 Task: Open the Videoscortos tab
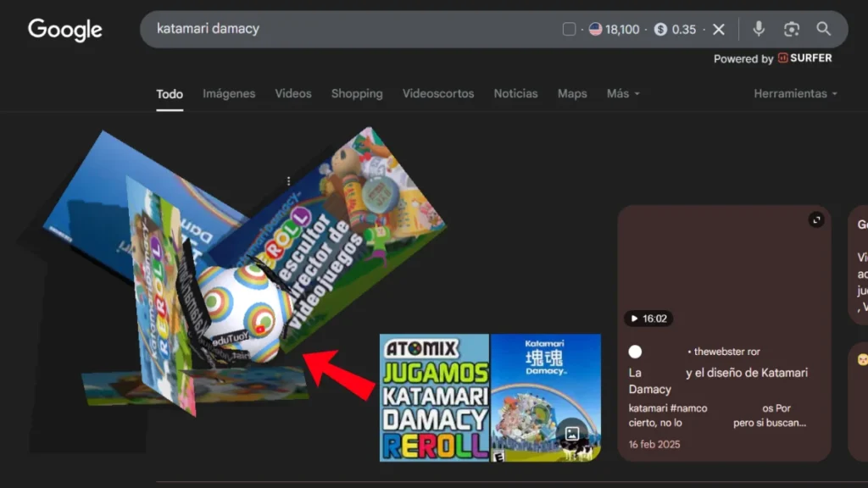click(438, 93)
